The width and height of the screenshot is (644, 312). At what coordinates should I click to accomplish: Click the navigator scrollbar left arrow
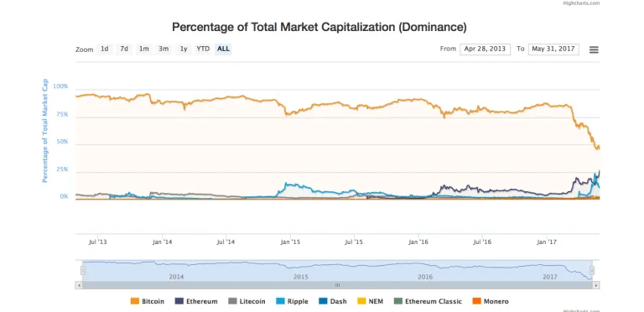[x=79, y=285]
